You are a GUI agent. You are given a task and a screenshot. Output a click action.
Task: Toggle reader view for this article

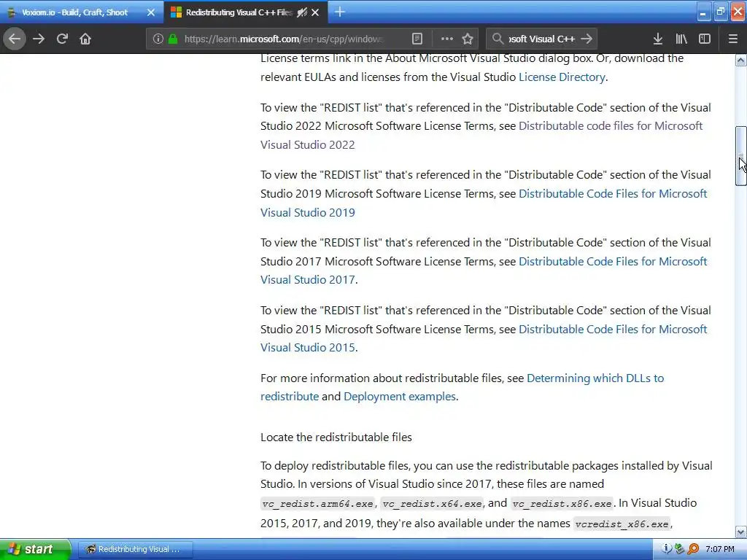click(x=417, y=39)
